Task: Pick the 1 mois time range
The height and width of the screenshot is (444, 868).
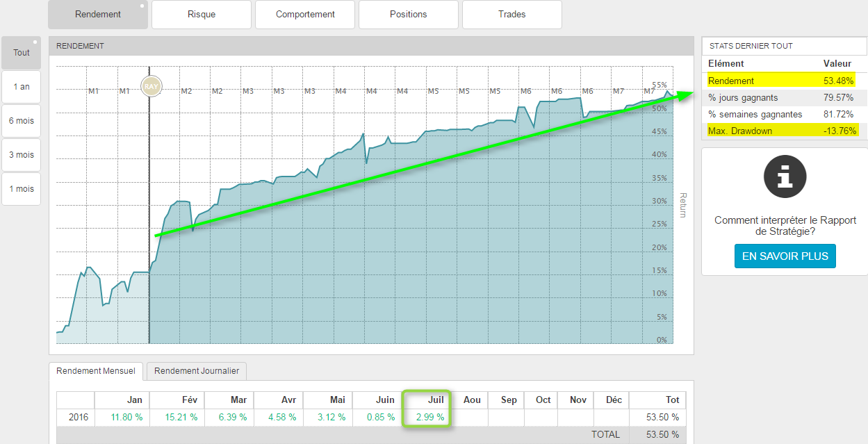Action: (22, 189)
